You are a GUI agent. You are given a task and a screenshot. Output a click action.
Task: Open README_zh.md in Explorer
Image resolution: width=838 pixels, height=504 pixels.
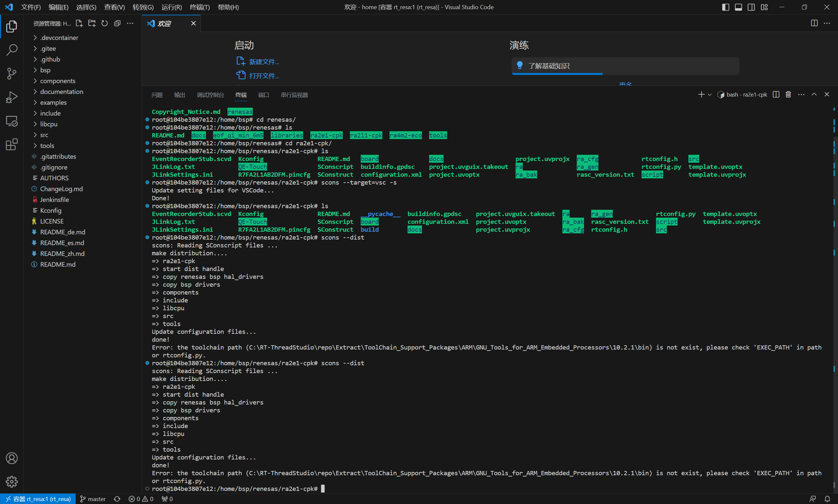click(x=82, y=254)
